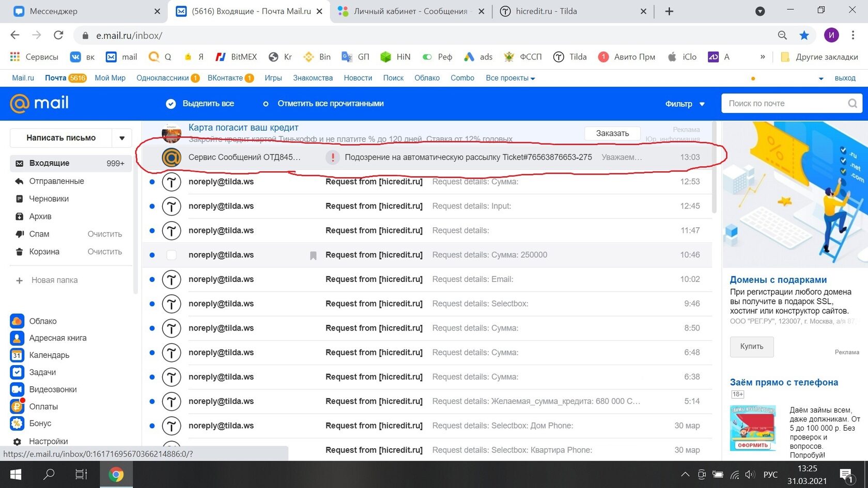Open the ФССП bookmark
The height and width of the screenshot is (488, 868).
(x=523, y=57)
